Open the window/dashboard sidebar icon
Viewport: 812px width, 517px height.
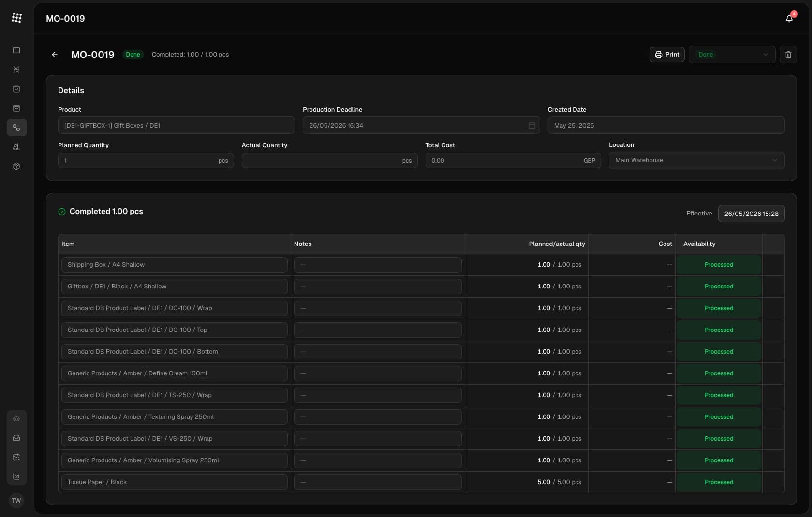(x=16, y=50)
